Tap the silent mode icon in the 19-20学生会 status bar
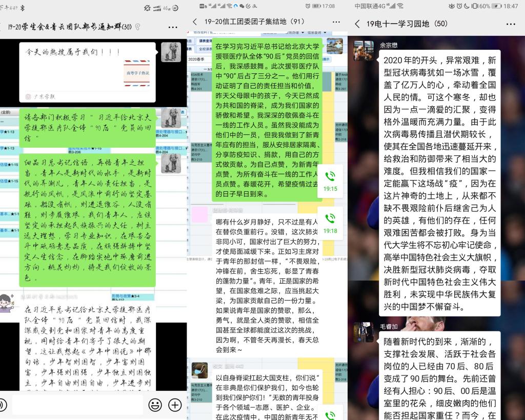Image resolution: width=525 pixels, height=420 pixels. pos(147,8)
